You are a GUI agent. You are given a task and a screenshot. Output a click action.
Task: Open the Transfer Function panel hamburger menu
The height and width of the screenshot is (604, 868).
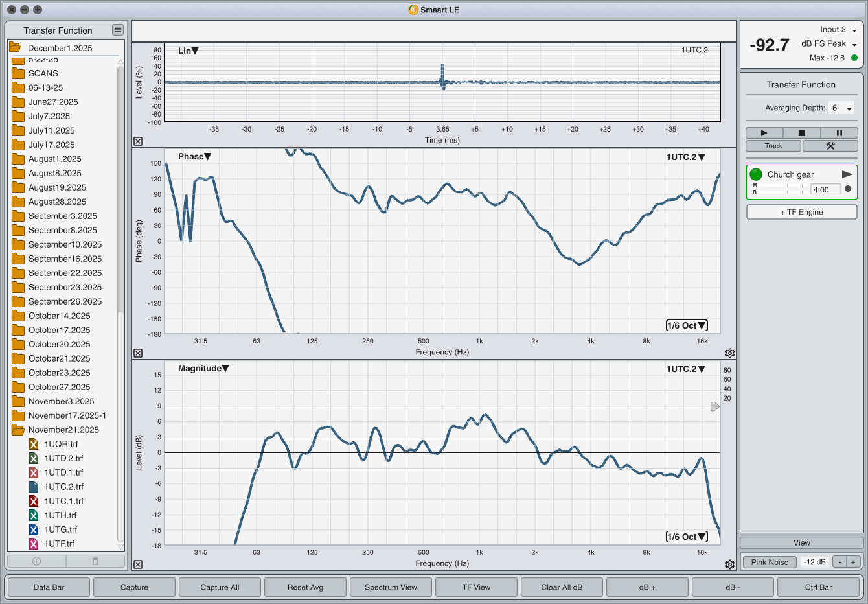click(x=117, y=30)
